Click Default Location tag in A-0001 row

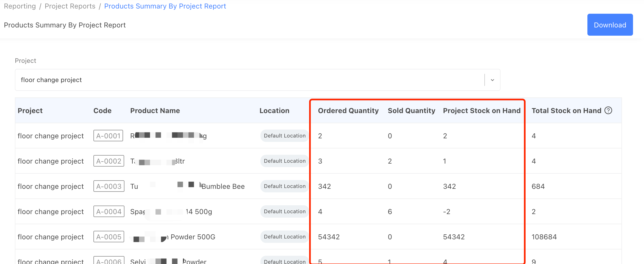[284, 136]
